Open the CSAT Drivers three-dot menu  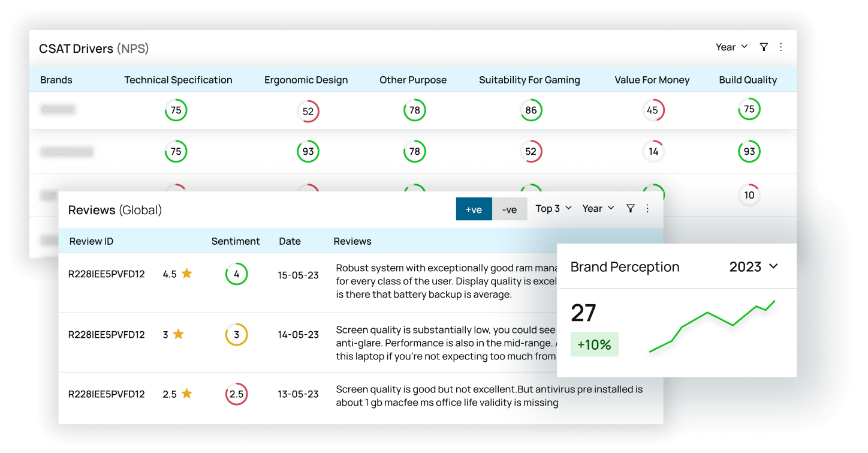[x=780, y=47]
